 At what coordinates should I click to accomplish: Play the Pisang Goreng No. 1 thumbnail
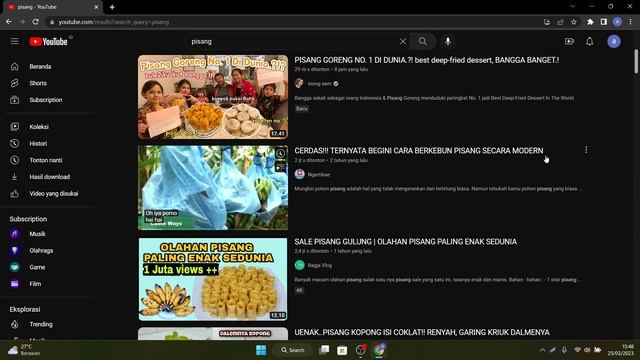pyautogui.click(x=213, y=97)
